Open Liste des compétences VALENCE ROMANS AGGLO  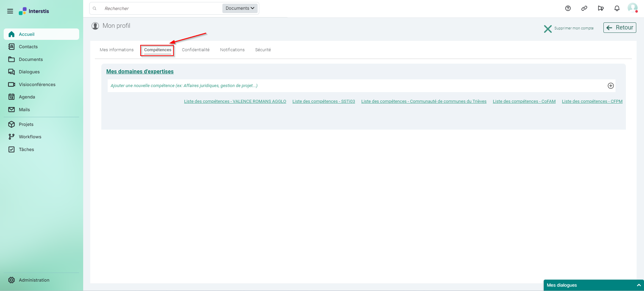tap(235, 101)
